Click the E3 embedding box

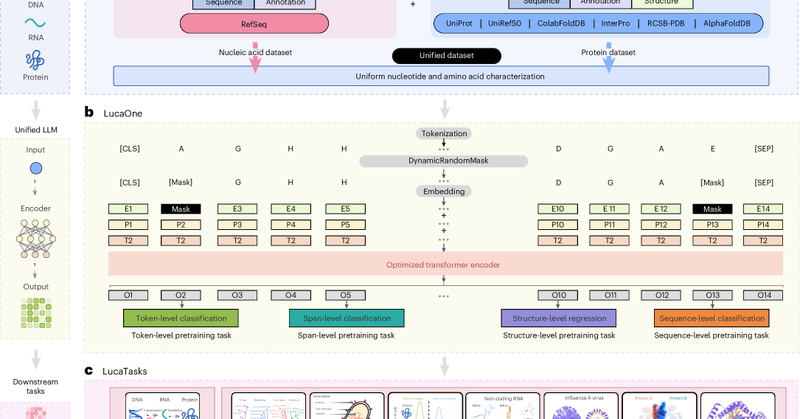point(237,209)
